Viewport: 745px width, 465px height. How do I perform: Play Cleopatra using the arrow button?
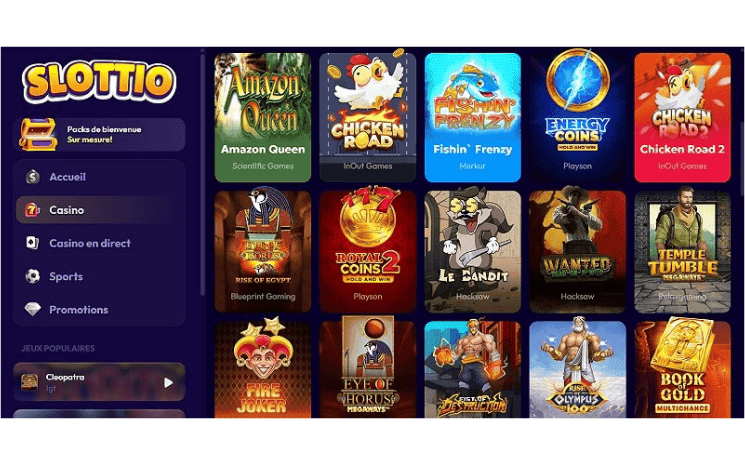[168, 382]
